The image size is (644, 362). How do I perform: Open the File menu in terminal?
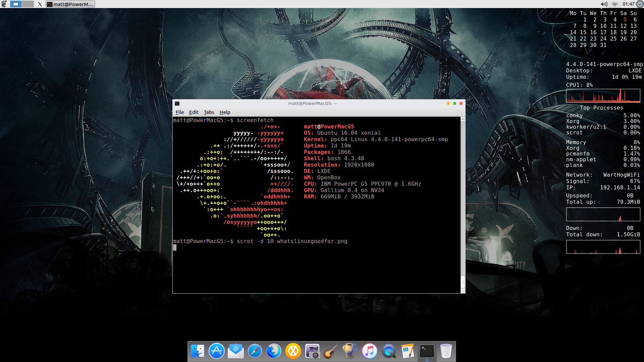(180, 112)
